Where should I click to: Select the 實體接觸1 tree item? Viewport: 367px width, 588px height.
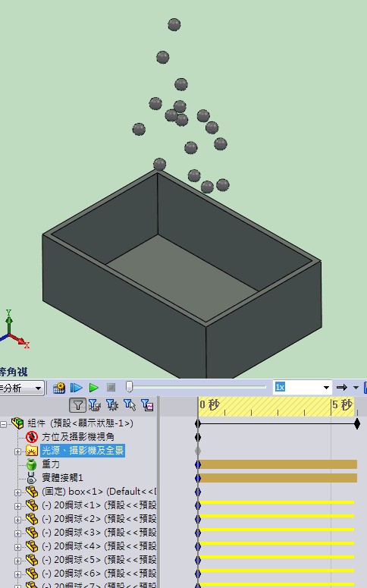[x=62, y=478]
